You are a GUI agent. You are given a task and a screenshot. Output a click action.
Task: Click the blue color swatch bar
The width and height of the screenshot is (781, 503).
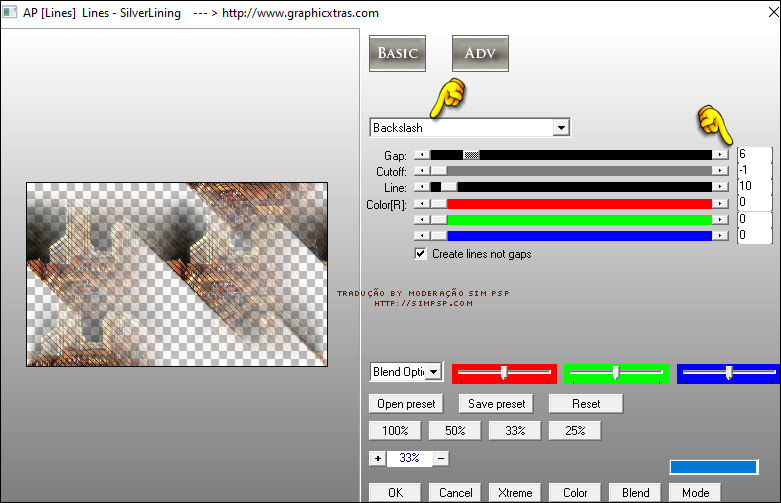[x=713, y=467]
